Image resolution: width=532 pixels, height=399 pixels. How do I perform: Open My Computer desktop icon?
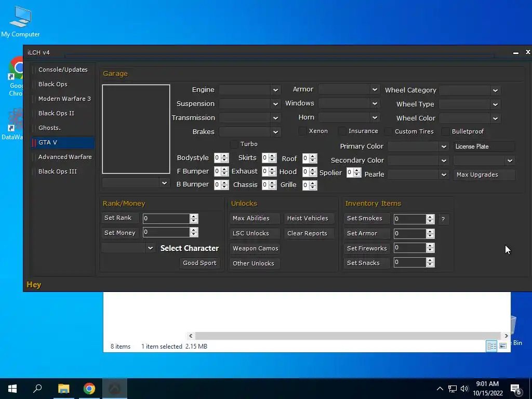click(x=20, y=21)
